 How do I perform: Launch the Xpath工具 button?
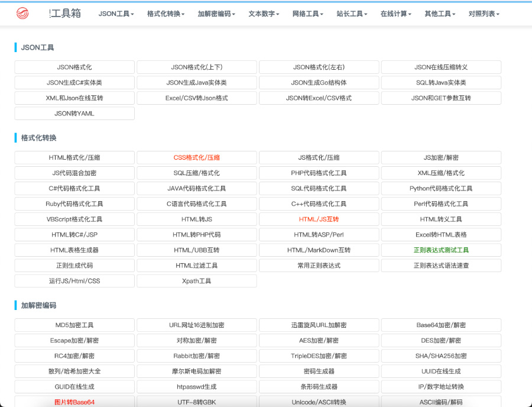point(197,281)
